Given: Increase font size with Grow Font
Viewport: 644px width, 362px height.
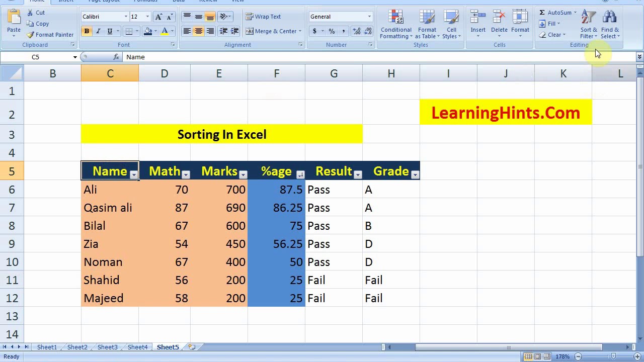Looking at the screenshot, I should (158, 17).
